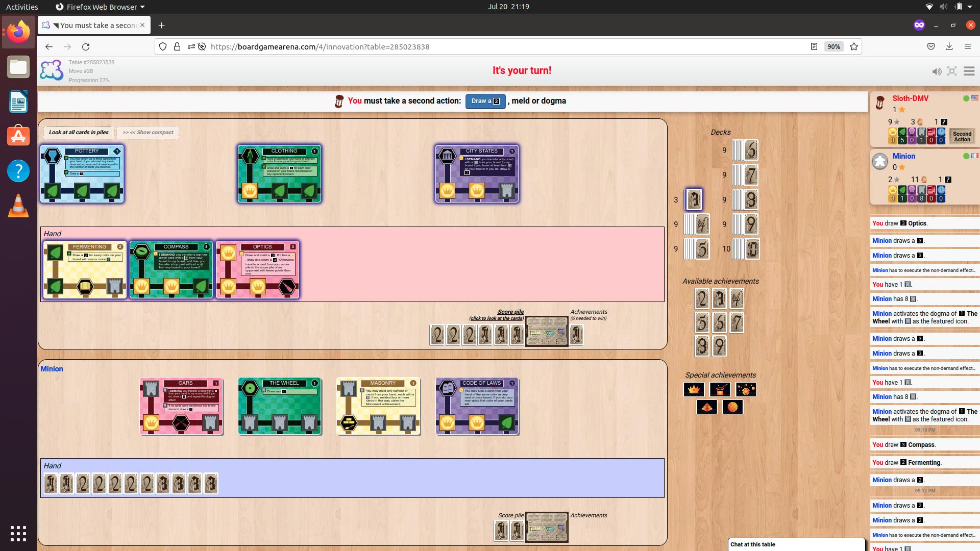This screenshot has width=980, height=551.
Task: Open a new browser tab
Action: 161,26
